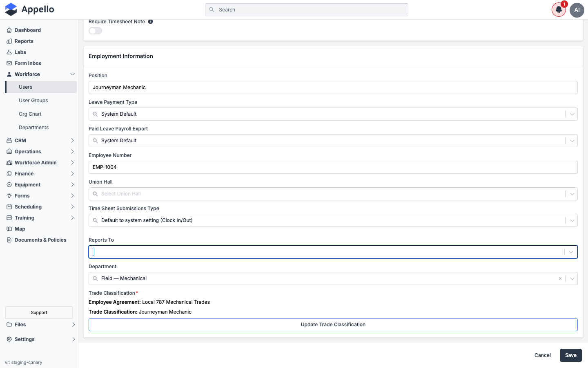Open the Users submenu item
The width and height of the screenshot is (588, 368).
(41, 87)
